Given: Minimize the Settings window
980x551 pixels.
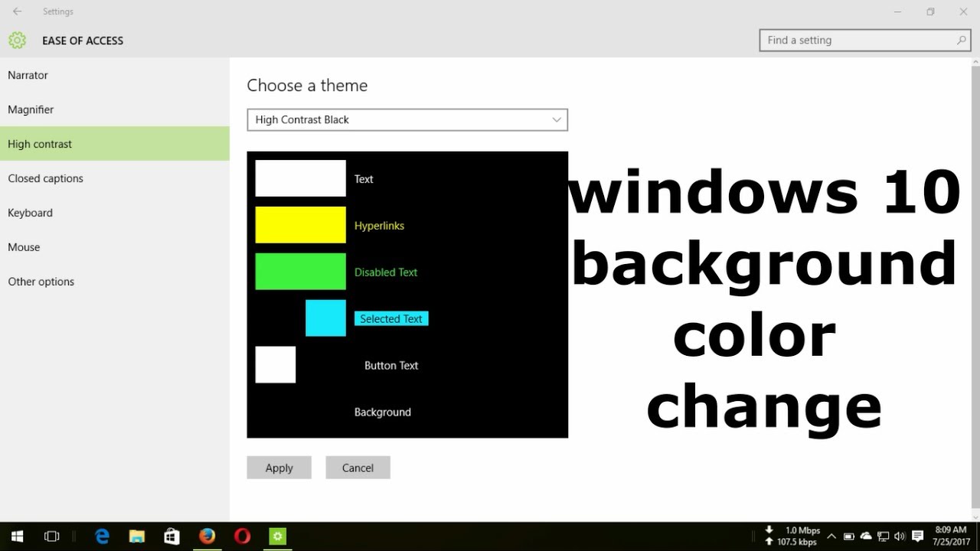Looking at the screenshot, I should pyautogui.click(x=897, y=11).
